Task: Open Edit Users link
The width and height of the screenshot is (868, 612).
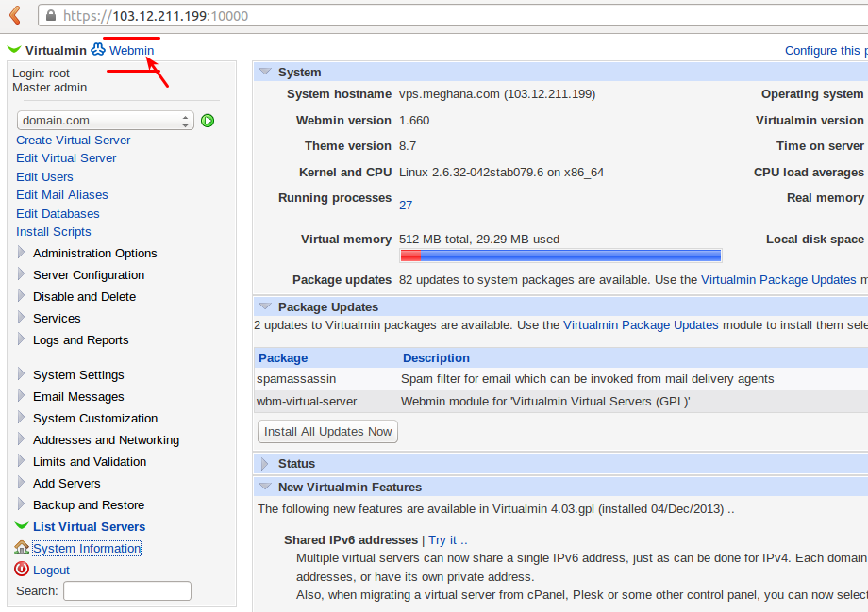Action: pyautogui.click(x=44, y=177)
